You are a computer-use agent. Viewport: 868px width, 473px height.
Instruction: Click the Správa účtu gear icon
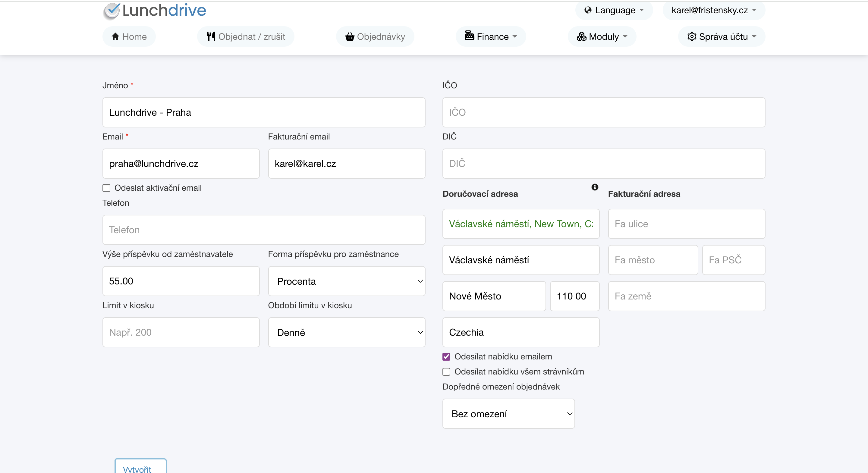coord(692,36)
